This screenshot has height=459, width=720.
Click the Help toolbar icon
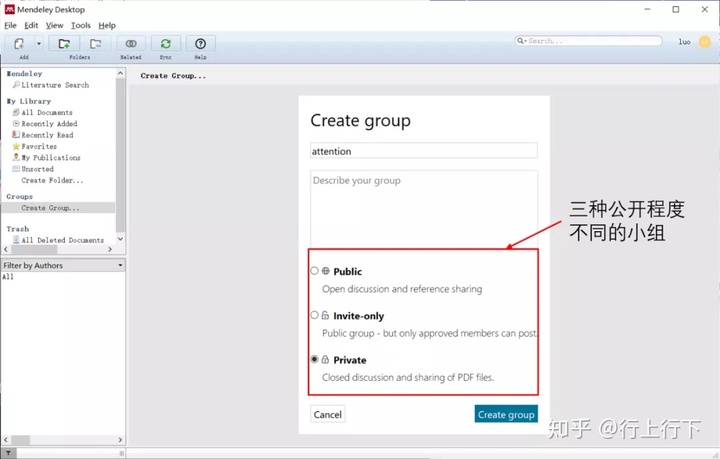click(x=200, y=44)
